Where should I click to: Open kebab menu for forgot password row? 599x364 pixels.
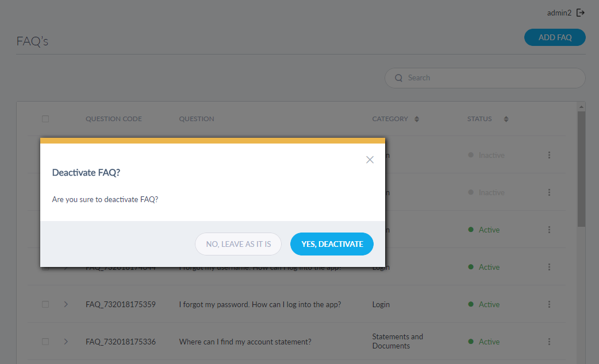[x=549, y=304]
